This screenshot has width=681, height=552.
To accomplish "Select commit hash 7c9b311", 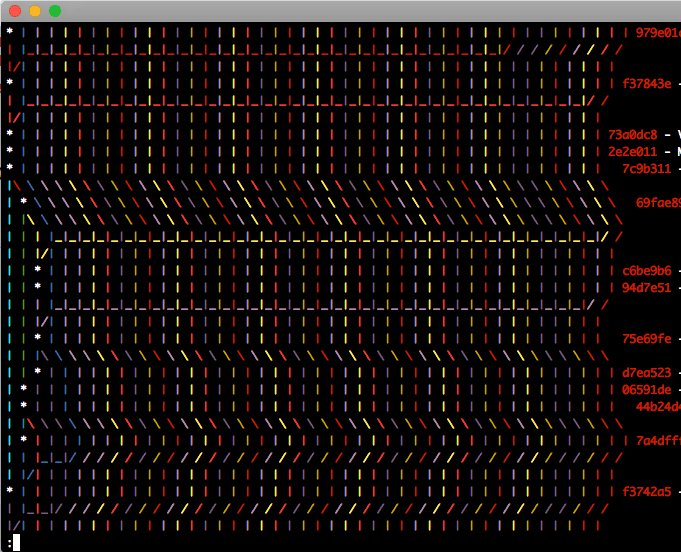I will (646, 169).
